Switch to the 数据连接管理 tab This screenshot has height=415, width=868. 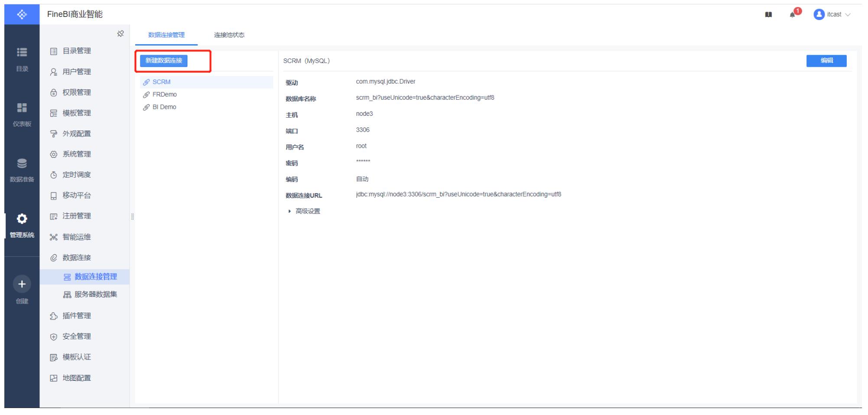[x=166, y=35]
